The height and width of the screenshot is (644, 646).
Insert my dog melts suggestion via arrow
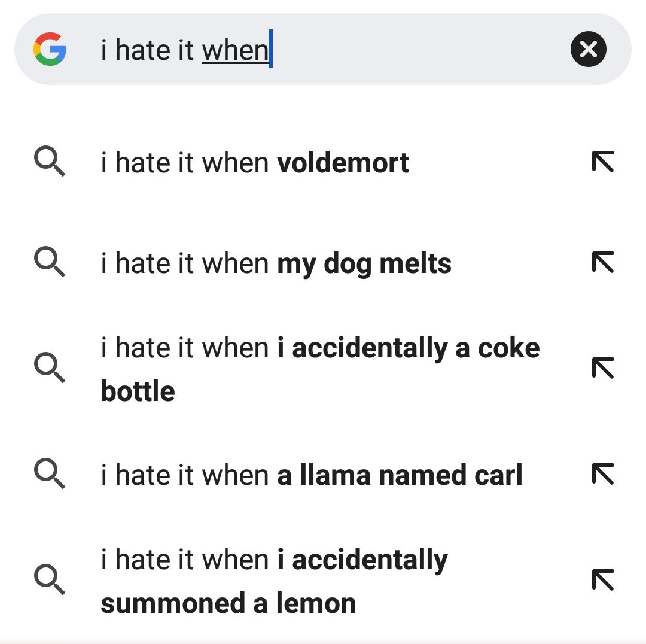603,262
